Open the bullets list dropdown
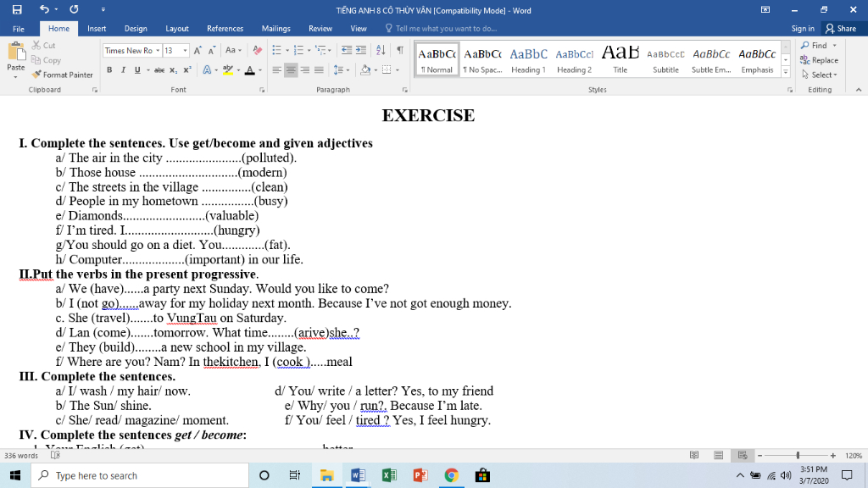The image size is (868, 488). tap(287, 50)
